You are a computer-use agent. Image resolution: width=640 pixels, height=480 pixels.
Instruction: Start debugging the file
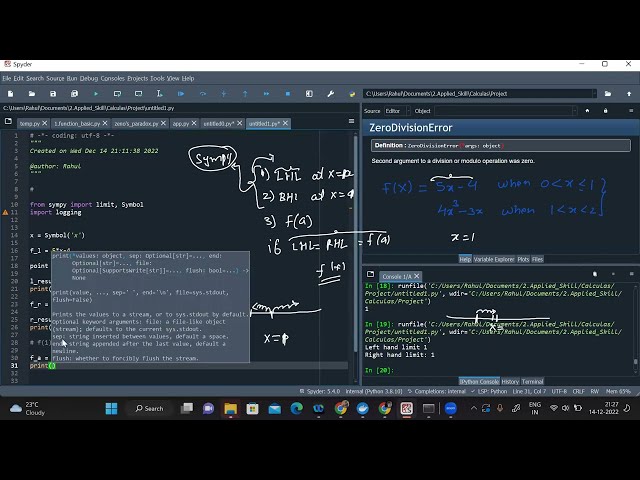click(x=181, y=94)
